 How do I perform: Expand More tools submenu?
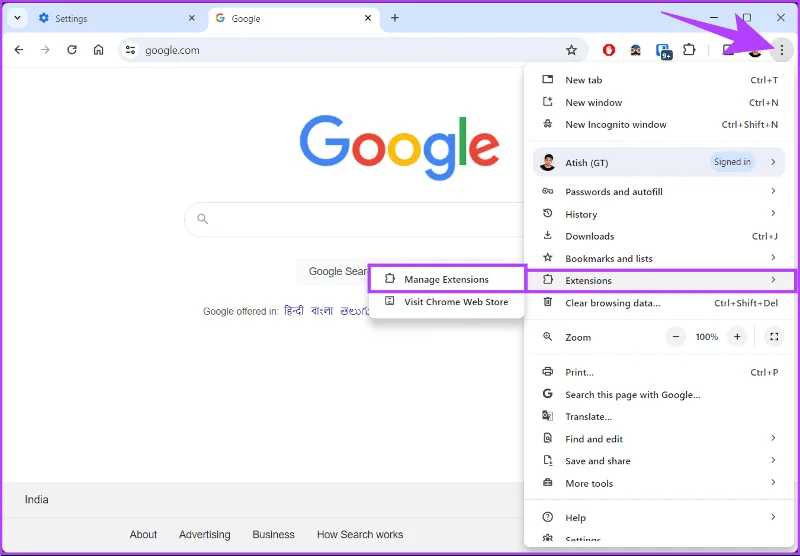(x=659, y=484)
